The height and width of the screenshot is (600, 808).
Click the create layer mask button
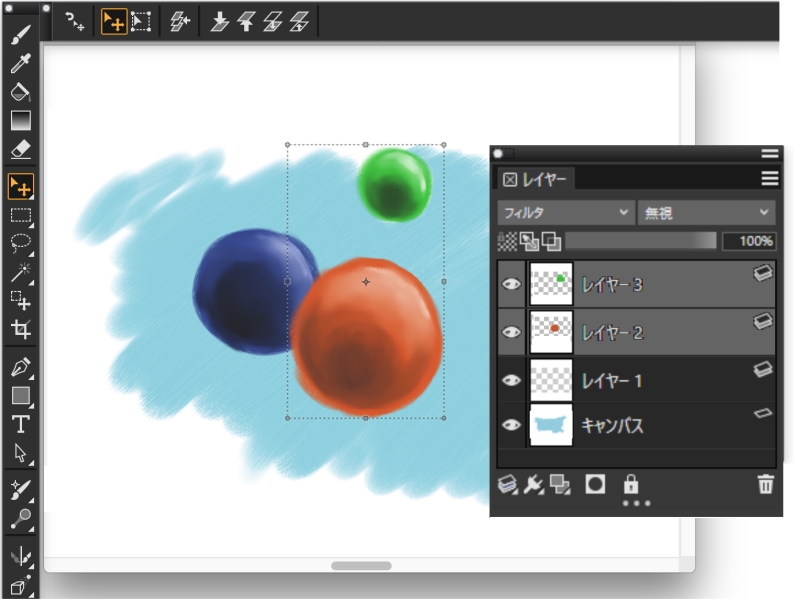click(596, 485)
